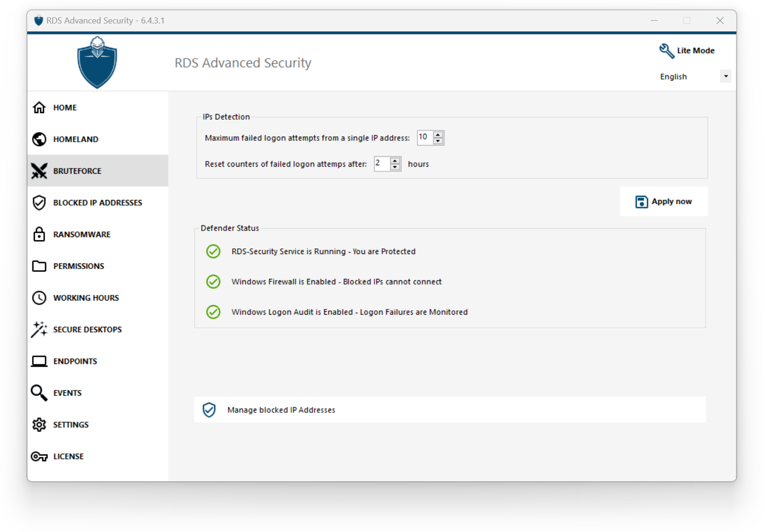The height and width of the screenshot is (532, 765).
Task: Click the Endpoints laptop icon
Action: point(39,361)
